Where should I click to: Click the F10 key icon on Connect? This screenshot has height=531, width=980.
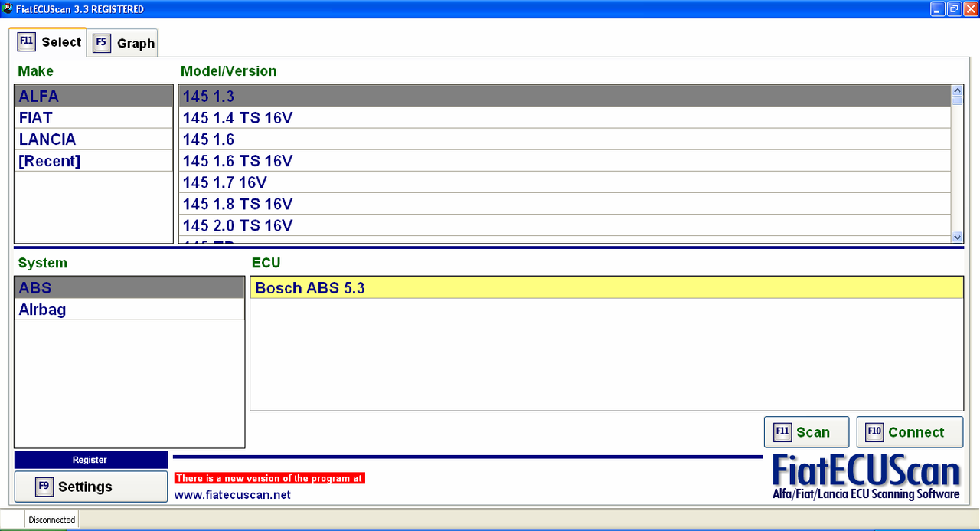874,431
